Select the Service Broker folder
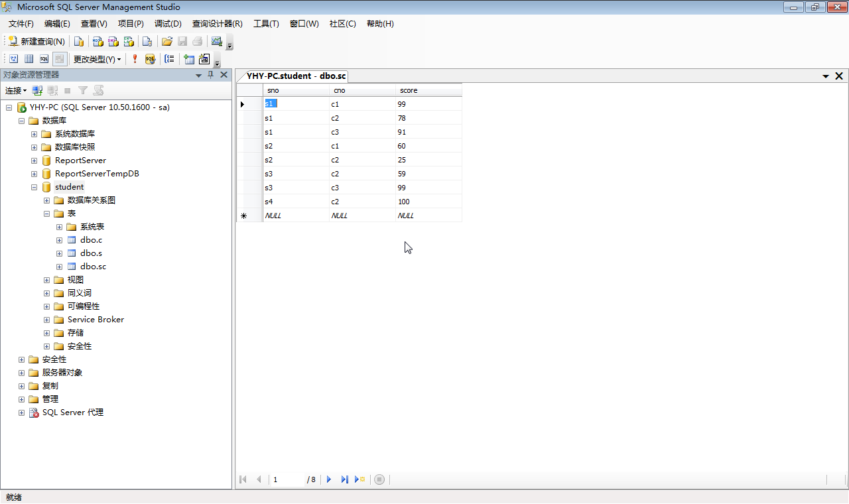This screenshot has height=504, width=849. (96, 320)
